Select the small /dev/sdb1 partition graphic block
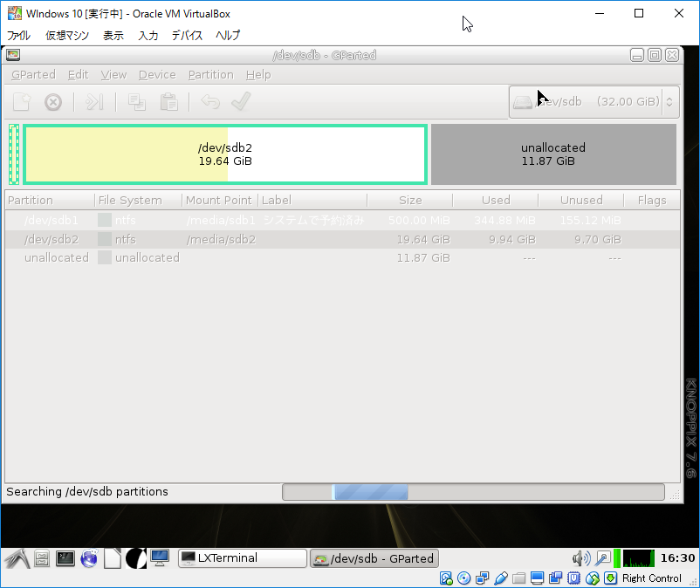The height and width of the screenshot is (588, 700). click(14, 154)
